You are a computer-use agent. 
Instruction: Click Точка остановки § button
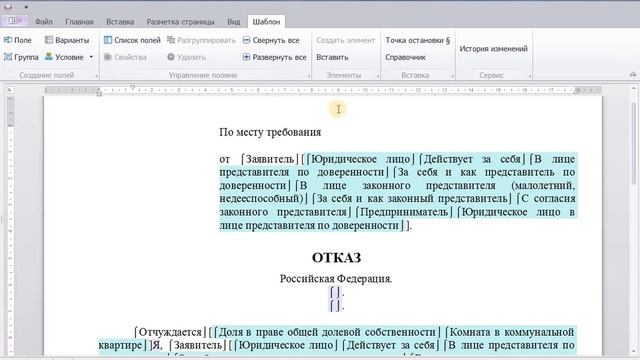[418, 40]
